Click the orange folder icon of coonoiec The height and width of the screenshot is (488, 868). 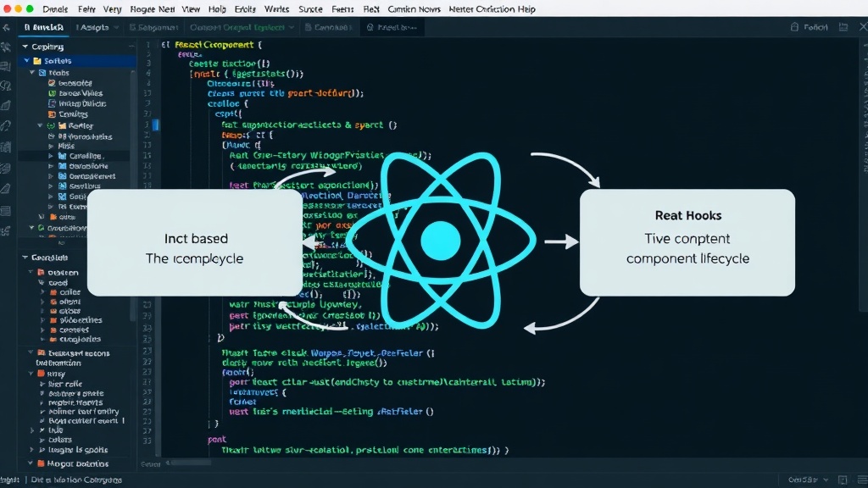point(53,330)
